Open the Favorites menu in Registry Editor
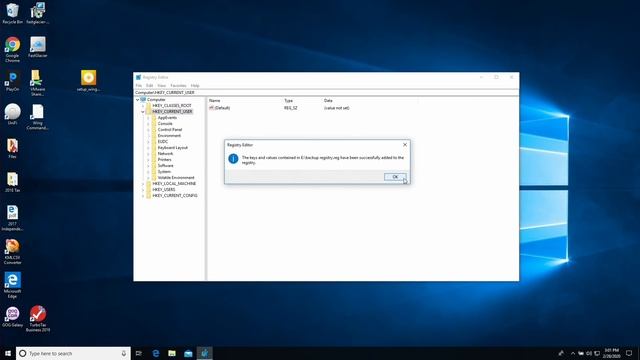Viewport: 640px width, 360px height. (178, 85)
